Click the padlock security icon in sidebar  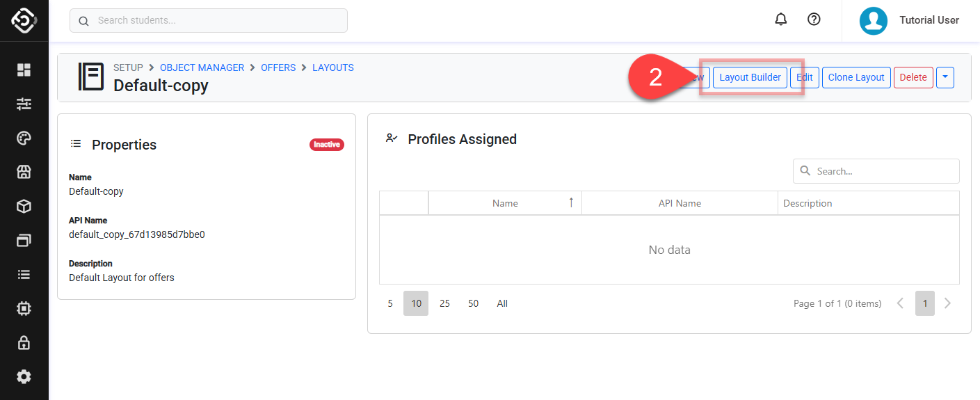coord(24,342)
